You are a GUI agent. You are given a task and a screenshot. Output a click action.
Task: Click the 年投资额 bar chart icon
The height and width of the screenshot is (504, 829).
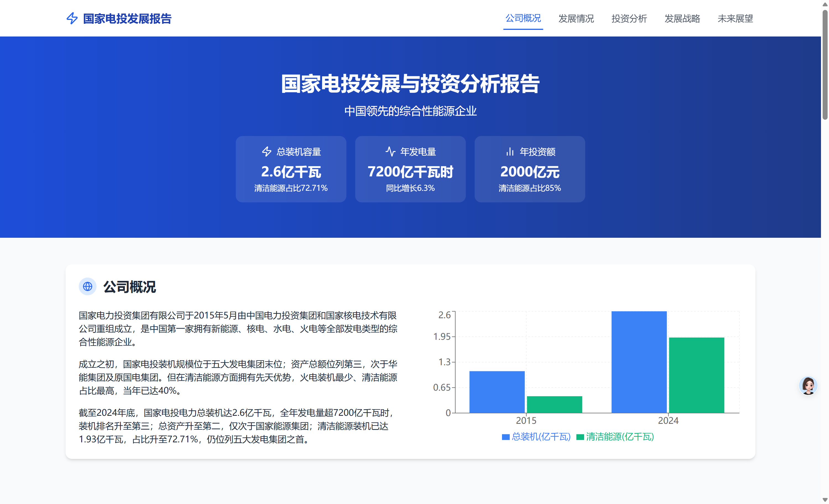tap(510, 152)
